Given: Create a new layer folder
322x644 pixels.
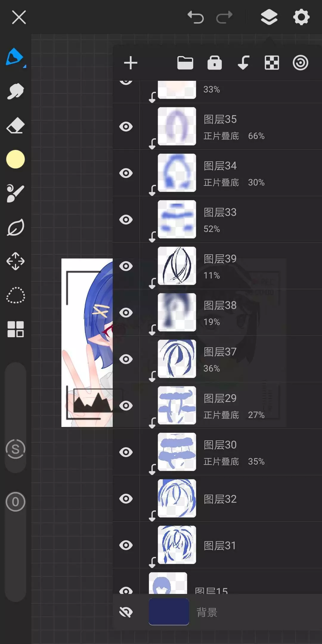Looking at the screenshot, I should tap(185, 63).
